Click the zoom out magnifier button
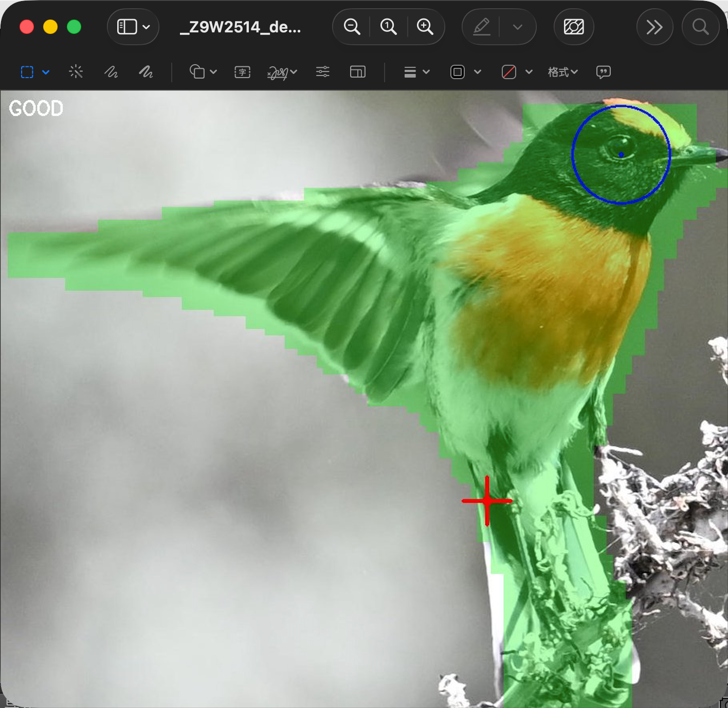Viewport: 728px width, 708px height. point(352,27)
